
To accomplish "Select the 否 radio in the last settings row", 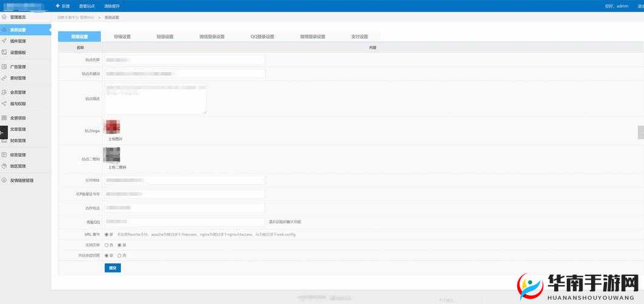I will click(x=119, y=255).
